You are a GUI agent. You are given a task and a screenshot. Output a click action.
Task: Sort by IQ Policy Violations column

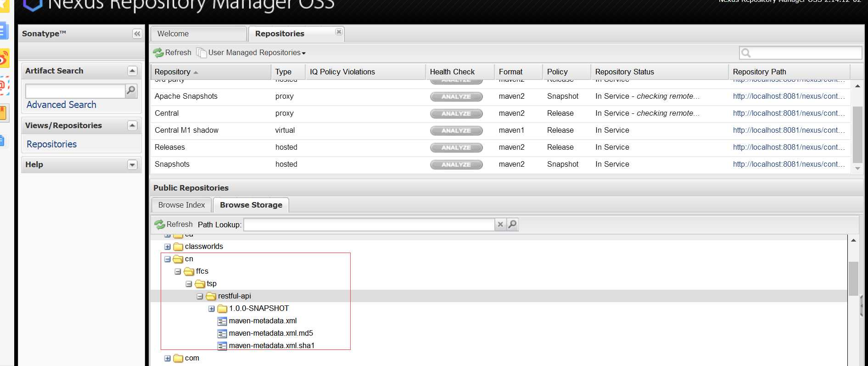365,72
